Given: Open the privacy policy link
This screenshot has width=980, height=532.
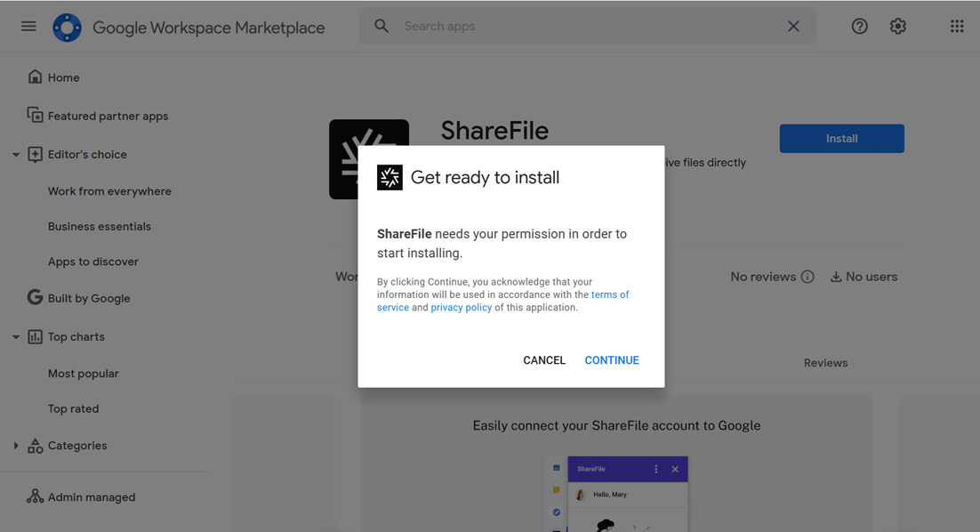Looking at the screenshot, I should [x=461, y=308].
